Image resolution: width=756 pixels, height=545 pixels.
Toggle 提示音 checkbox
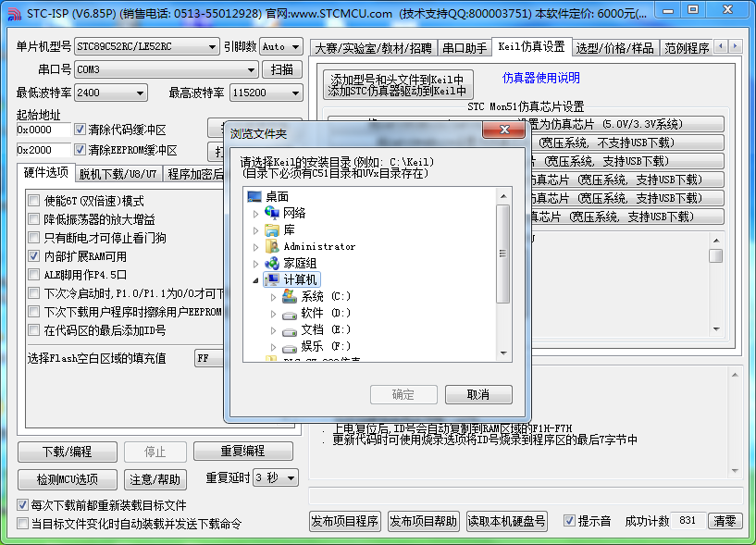(x=569, y=520)
